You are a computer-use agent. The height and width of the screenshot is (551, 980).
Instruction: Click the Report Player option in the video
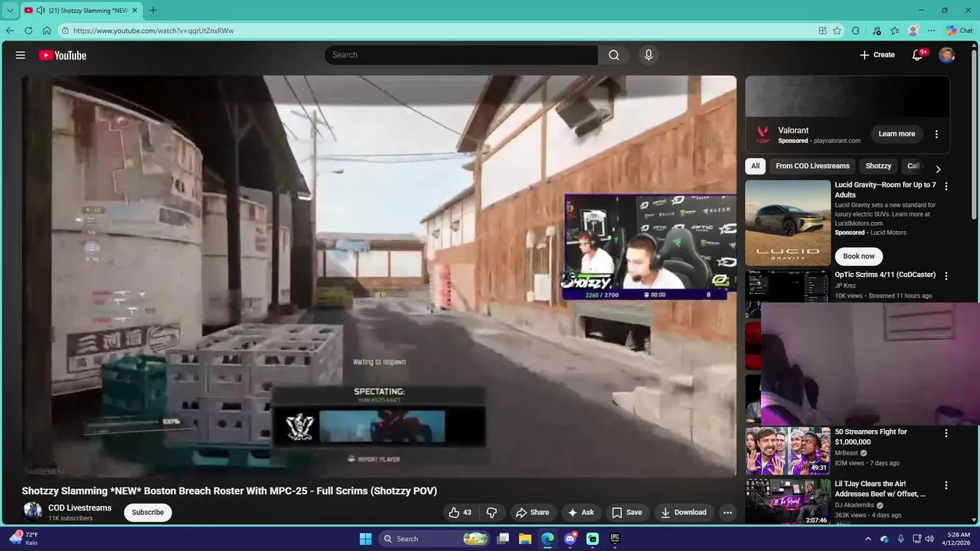point(374,459)
